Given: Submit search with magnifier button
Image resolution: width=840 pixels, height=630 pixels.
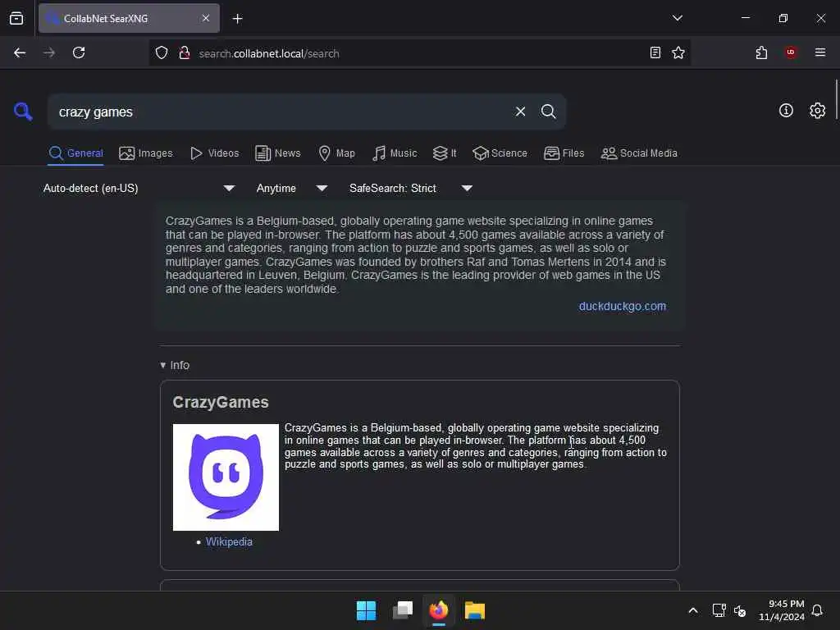Looking at the screenshot, I should tap(548, 112).
